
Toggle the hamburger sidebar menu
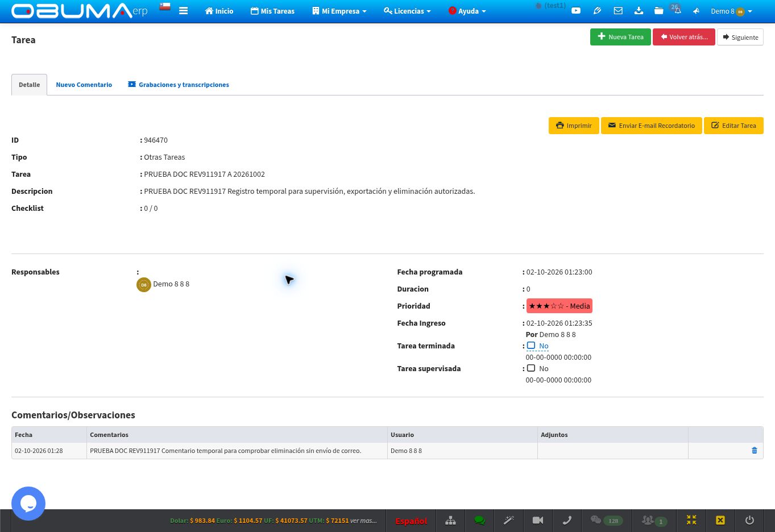click(x=183, y=11)
